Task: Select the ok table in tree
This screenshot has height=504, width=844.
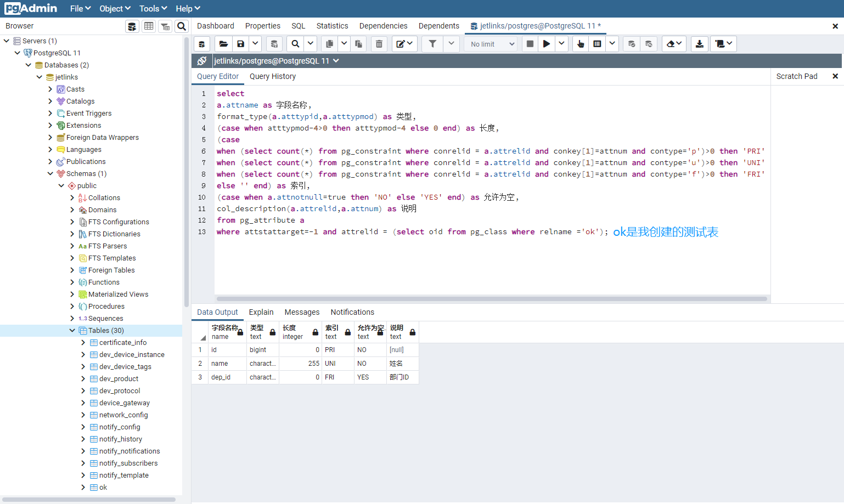Action: tap(103, 487)
